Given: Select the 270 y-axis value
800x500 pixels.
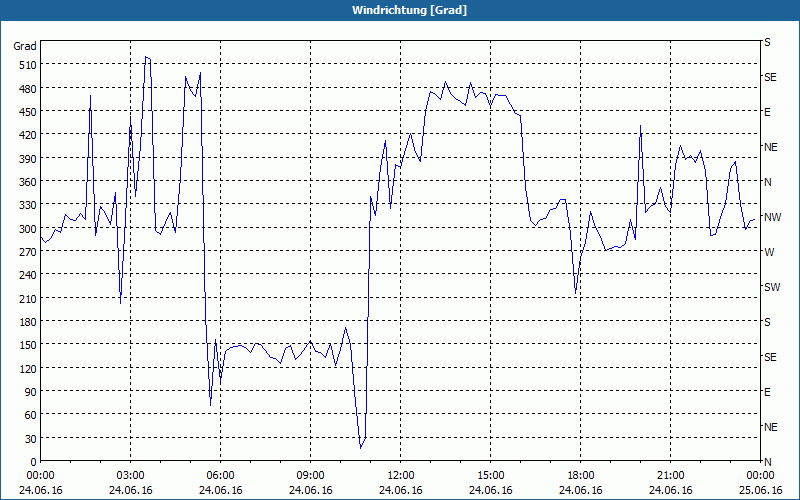Looking at the screenshot, I should (x=28, y=252).
